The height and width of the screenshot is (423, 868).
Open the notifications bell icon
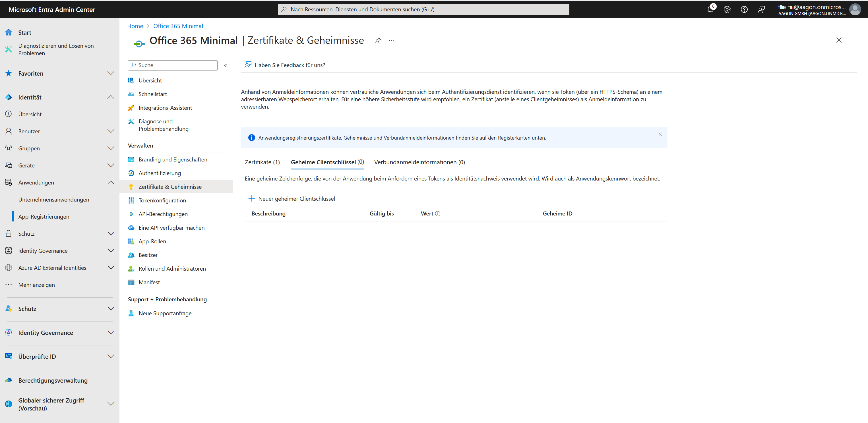(710, 9)
